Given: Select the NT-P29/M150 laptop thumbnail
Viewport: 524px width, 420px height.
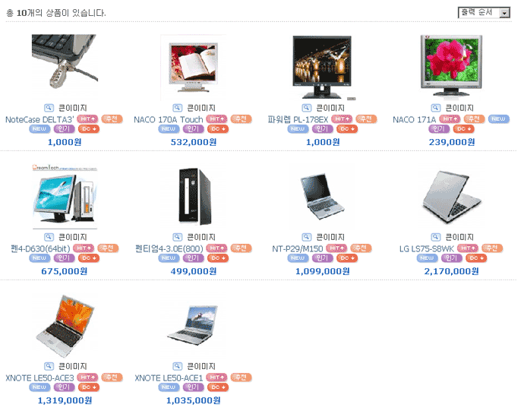Looking at the screenshot, I should pyautogui.click(x=321, y=197).
